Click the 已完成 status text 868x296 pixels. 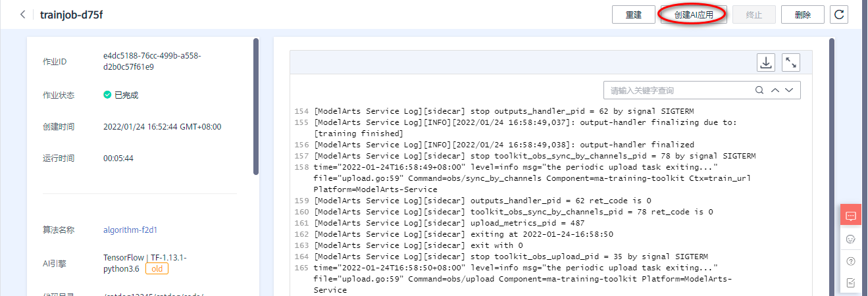pos(126,95)
